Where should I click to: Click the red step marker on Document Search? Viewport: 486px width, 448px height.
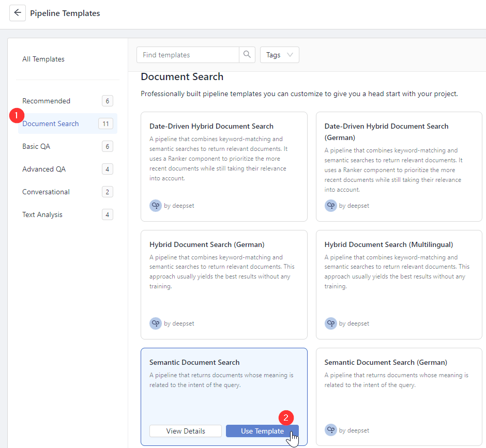(x=16, y=116)
